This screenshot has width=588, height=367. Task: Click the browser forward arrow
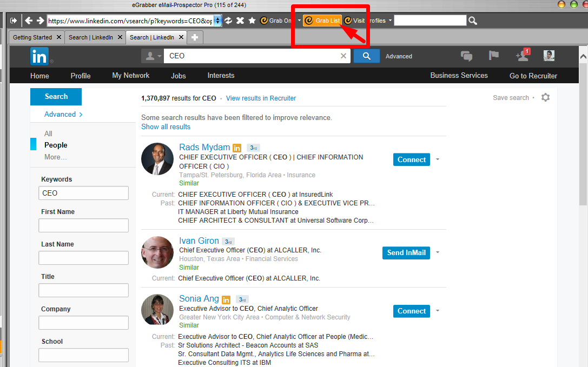tap(40, 21)
